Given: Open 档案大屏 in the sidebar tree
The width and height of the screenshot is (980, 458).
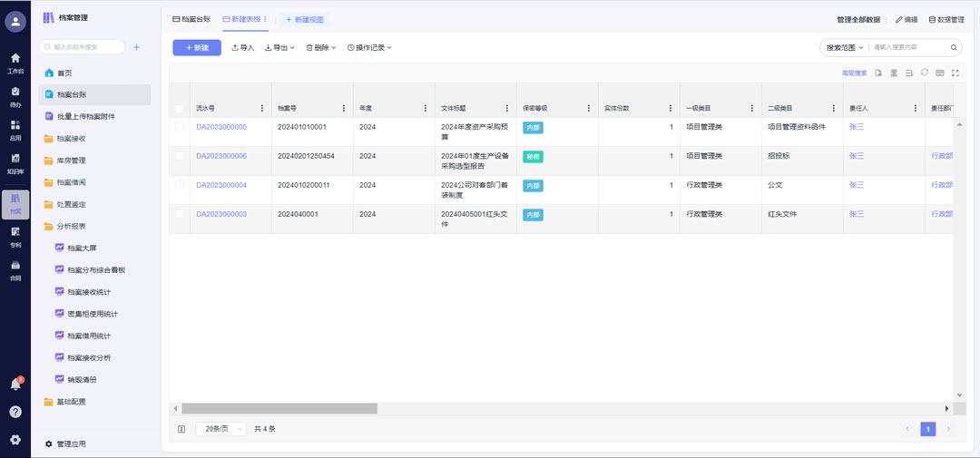Looking at the screenshot, I should coord(82,248).
